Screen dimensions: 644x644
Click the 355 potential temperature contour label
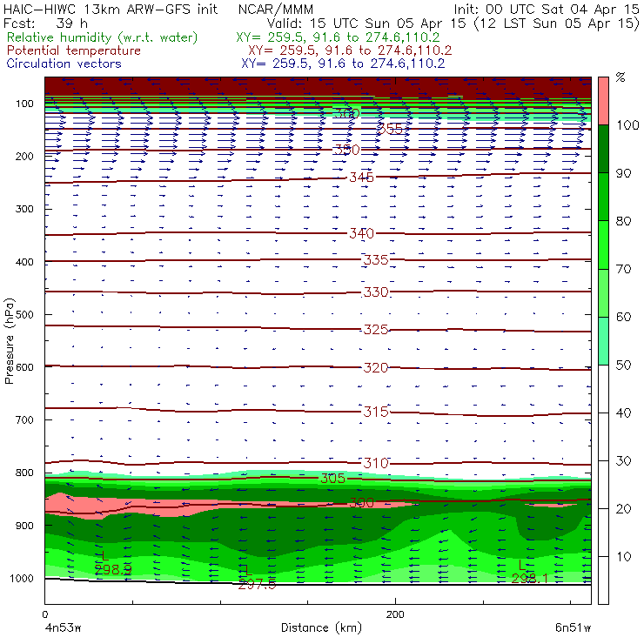390,129
